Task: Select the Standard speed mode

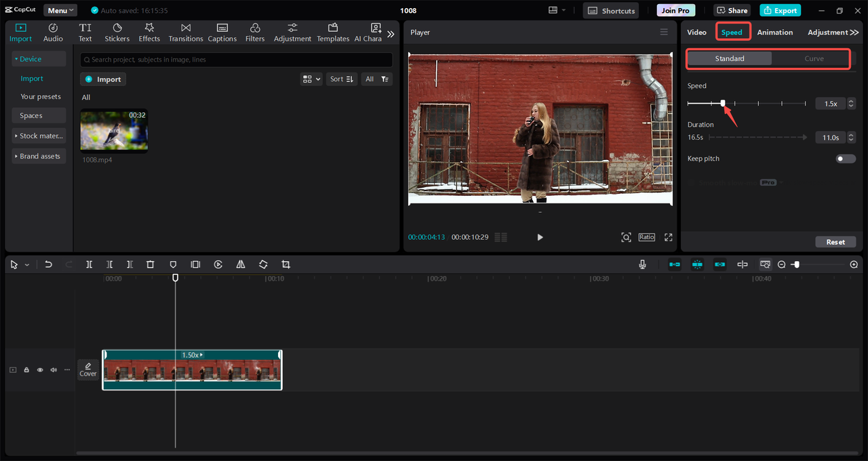Action: point(730,58)
